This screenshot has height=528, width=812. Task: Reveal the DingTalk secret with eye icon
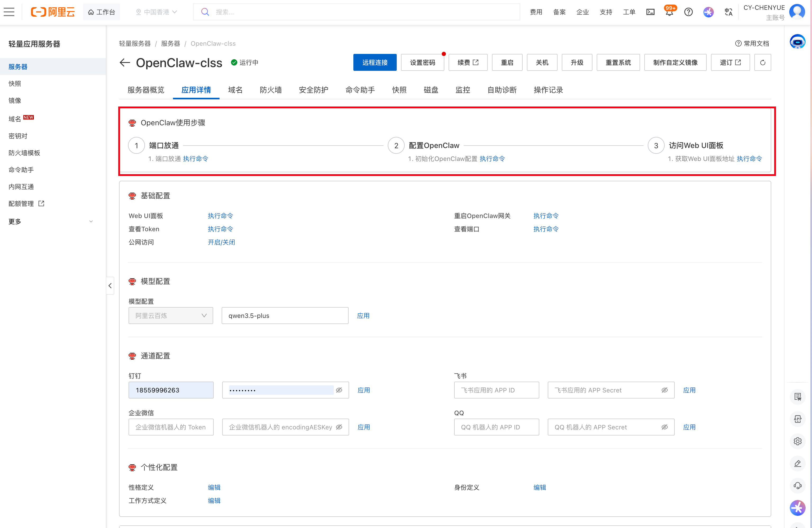click(339, 390)
